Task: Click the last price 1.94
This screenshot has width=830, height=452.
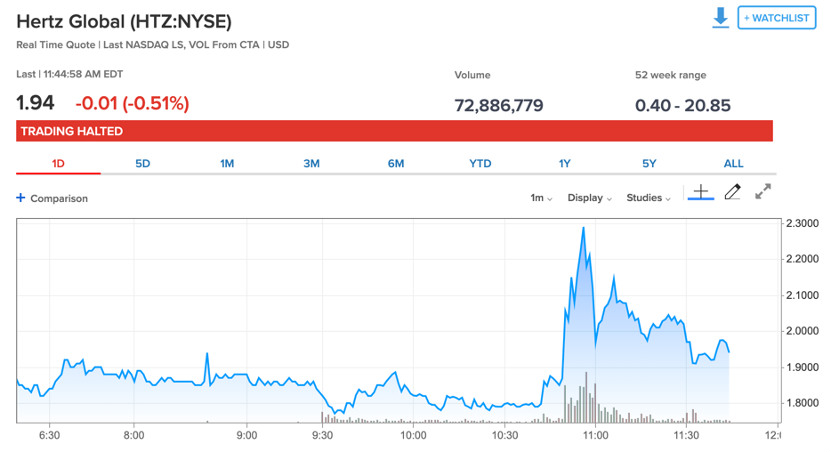Action: 35,103
